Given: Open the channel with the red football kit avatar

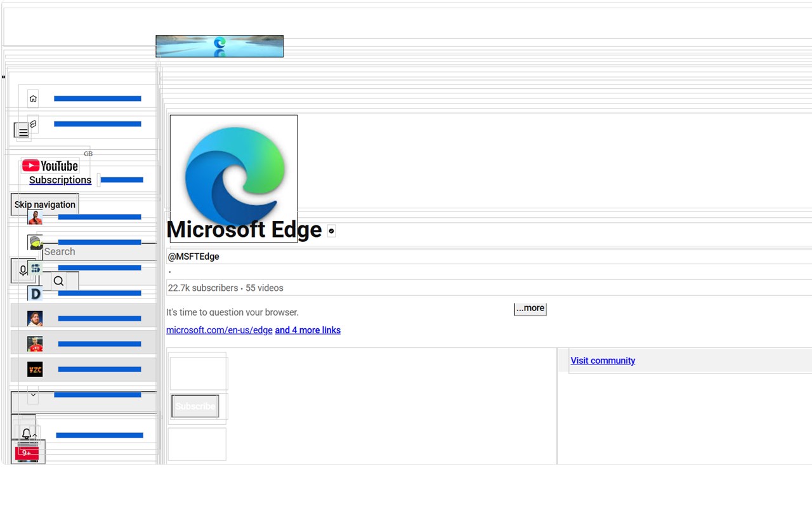Looking at the screenshot, I should (35, 344).
